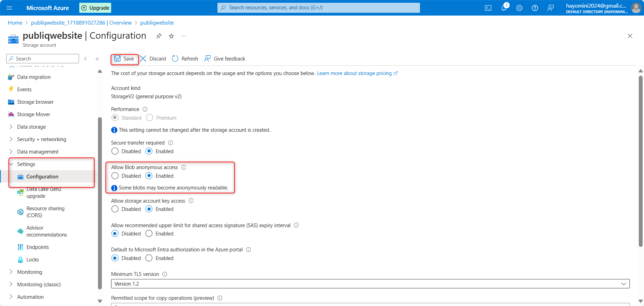The width and height of the screenshot is (644, 306).
Task: Click the Permitted scope for copy info icon
Action: click(x=220, y=298)
